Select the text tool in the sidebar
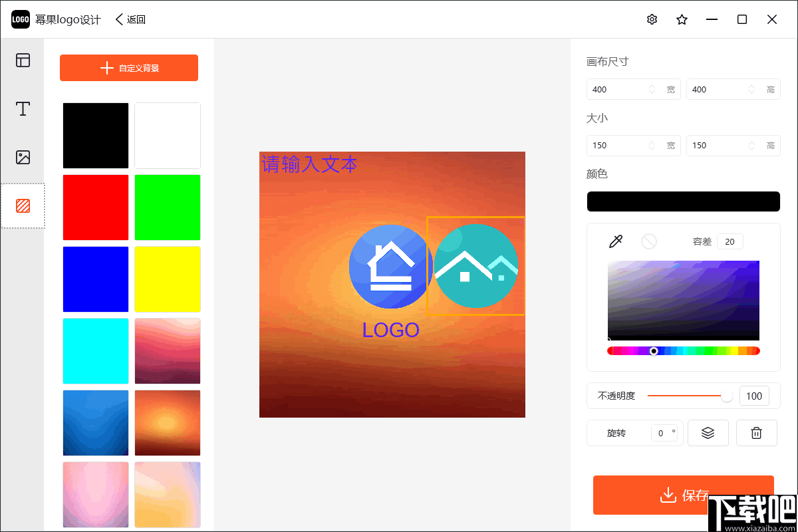The width and height of the screenshot is (798, 532). click(x=23, y=108)
